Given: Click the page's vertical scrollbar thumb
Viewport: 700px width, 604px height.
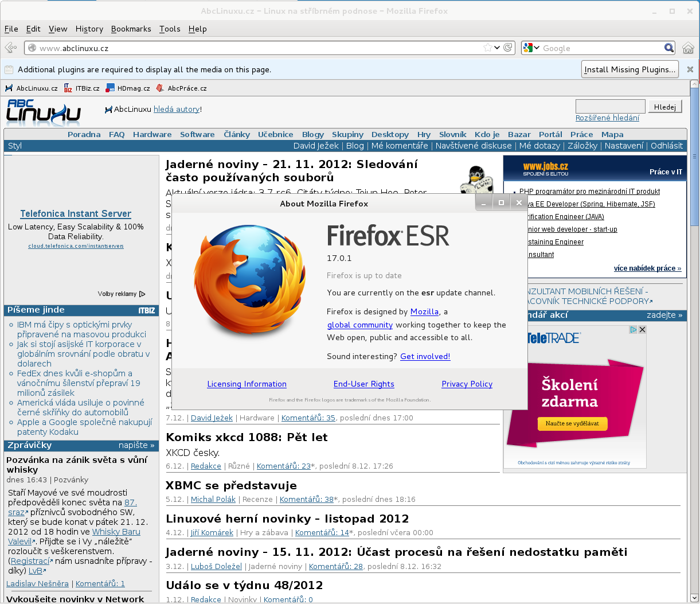Looking at the screenshot, I should (695, 157).
